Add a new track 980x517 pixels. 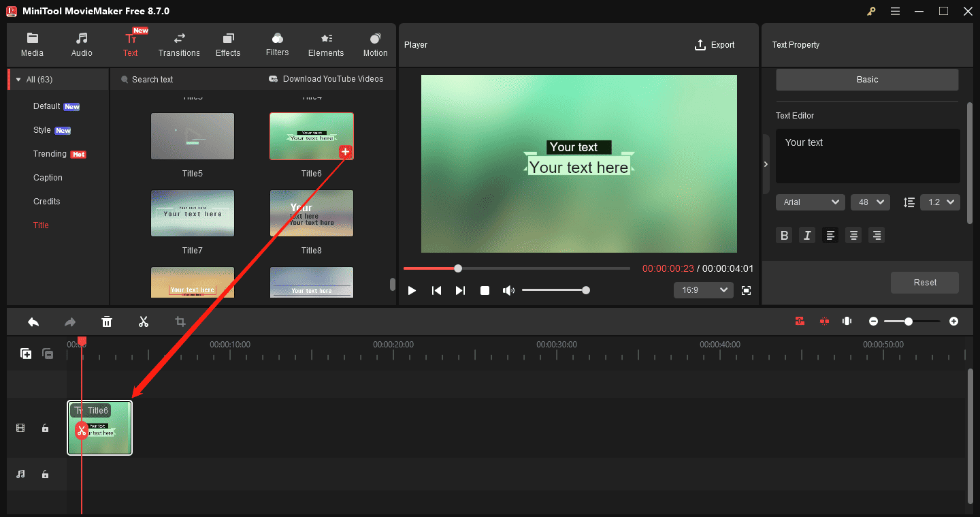(x=26, y=354)
